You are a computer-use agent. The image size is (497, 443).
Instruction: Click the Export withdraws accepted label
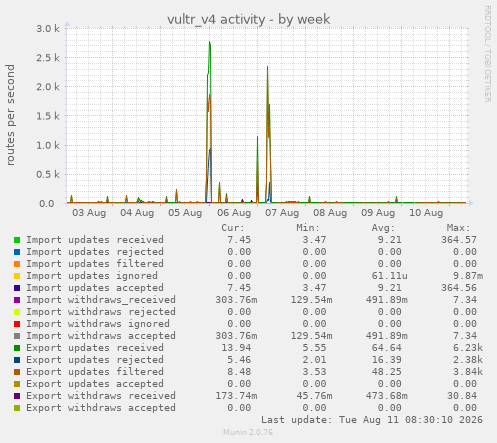pyautogui.click(x=101, y=408)
